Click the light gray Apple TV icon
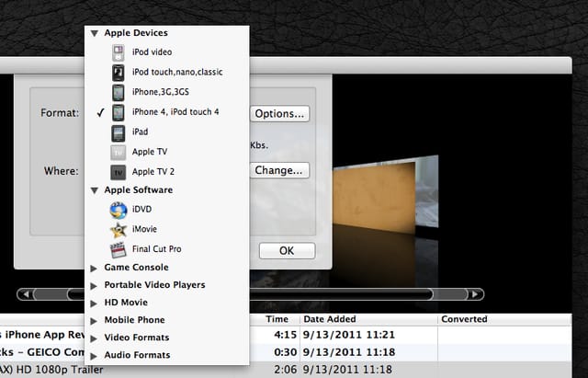 click(119, 153)
